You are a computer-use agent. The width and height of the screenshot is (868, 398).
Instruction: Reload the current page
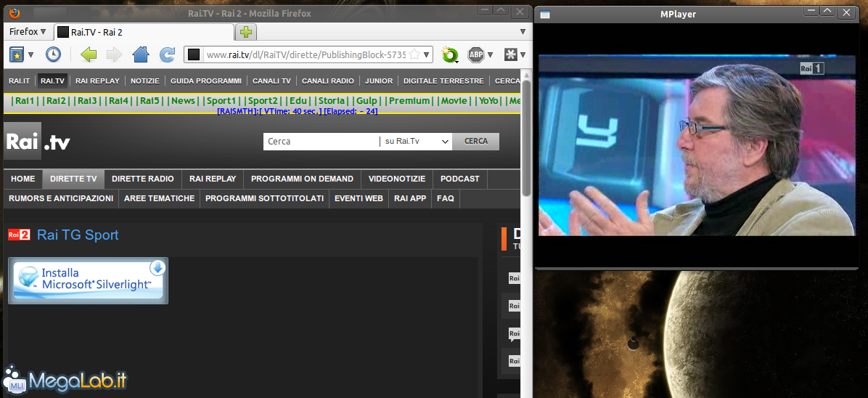(167, 54)
